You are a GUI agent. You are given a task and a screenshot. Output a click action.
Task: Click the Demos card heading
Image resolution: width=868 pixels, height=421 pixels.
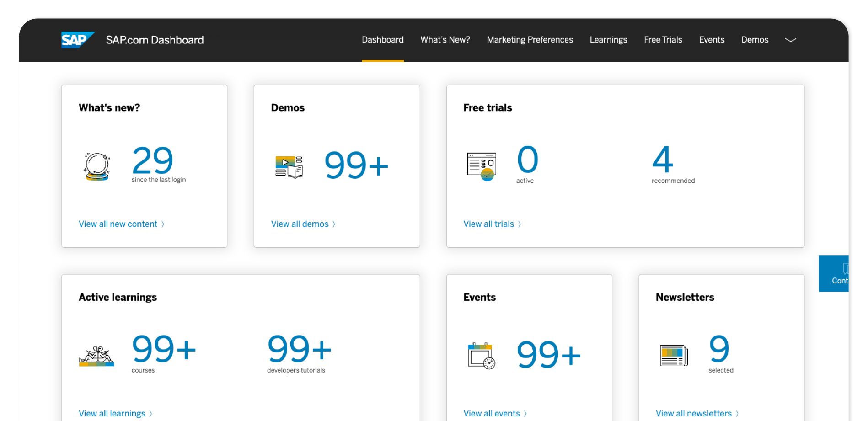[x=288, y=108]
